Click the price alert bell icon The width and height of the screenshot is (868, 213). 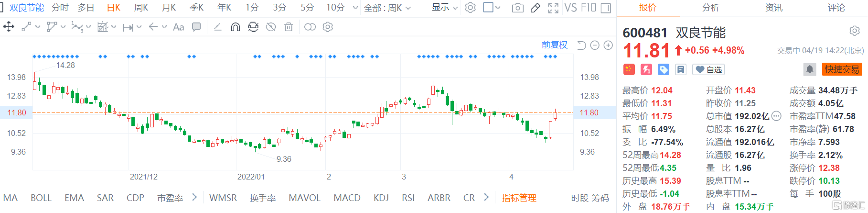[809, 69]
